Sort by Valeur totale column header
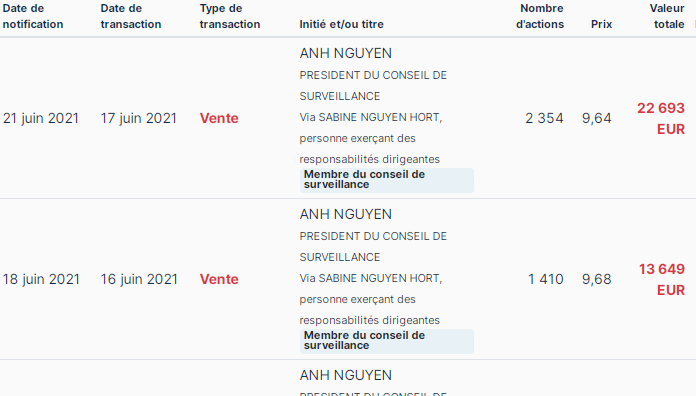 click(x=667, y=16)
